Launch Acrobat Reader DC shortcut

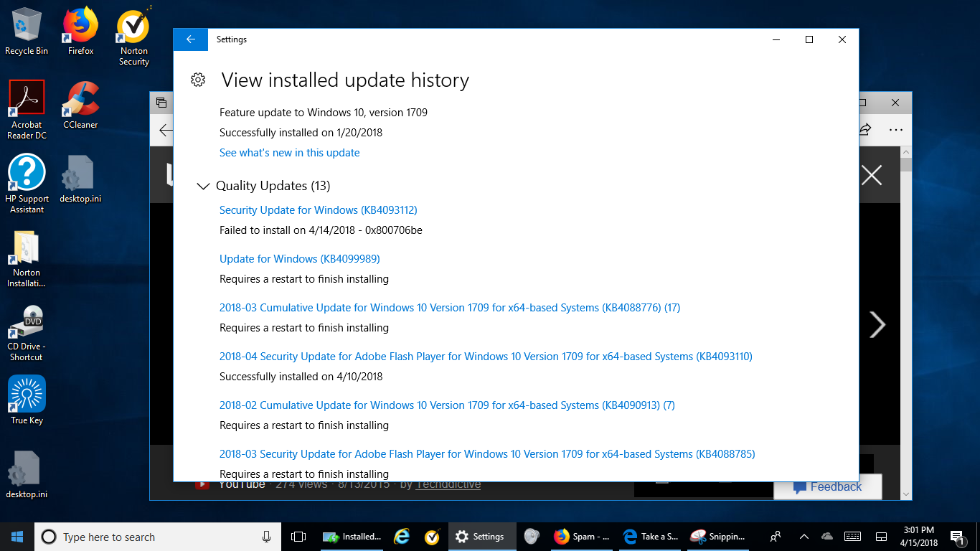click(27, 105)
